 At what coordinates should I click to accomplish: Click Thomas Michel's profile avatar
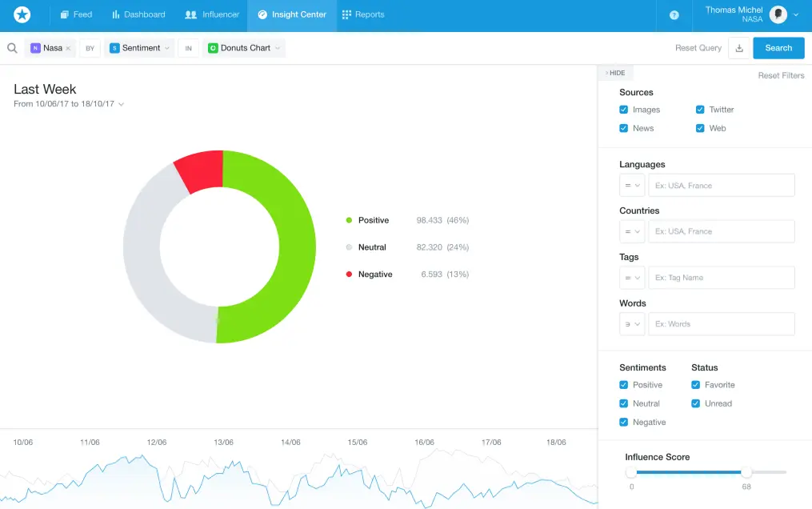(777, 14)
